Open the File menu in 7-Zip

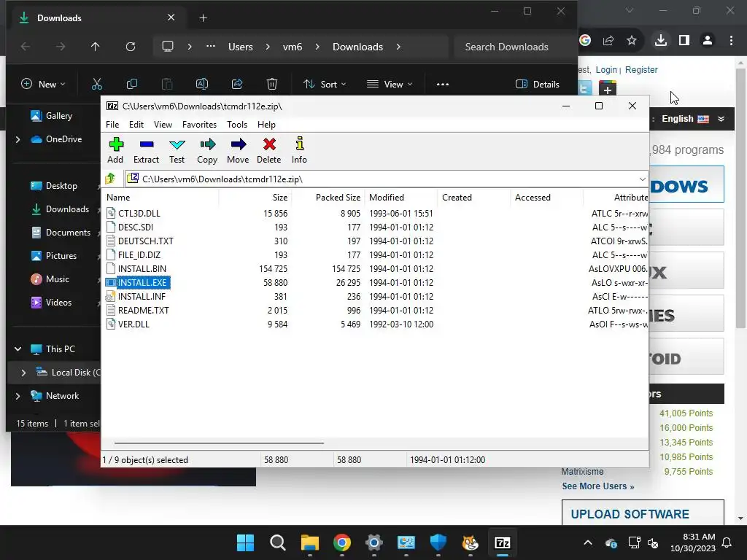pos(112,124)
